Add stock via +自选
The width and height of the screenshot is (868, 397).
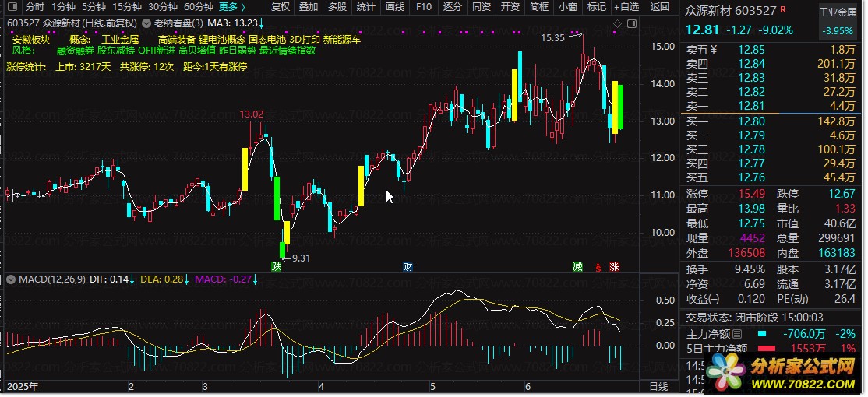pyautogui.click(x=626, y=7)
